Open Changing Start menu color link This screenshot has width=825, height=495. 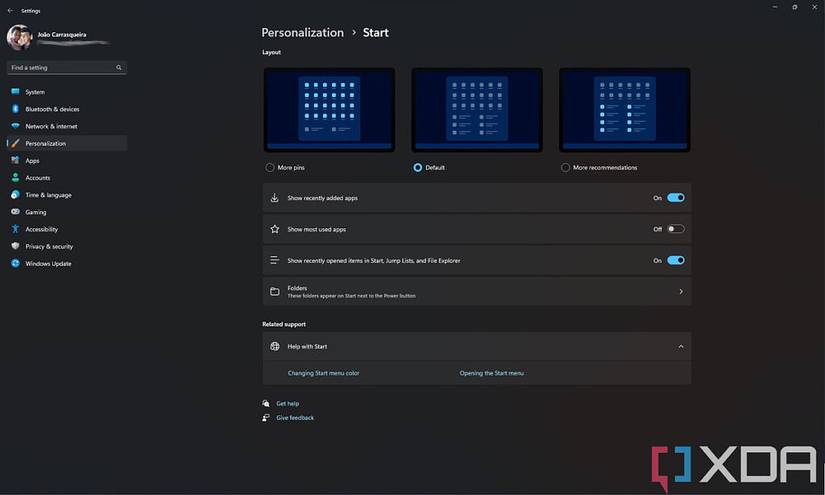324,373
